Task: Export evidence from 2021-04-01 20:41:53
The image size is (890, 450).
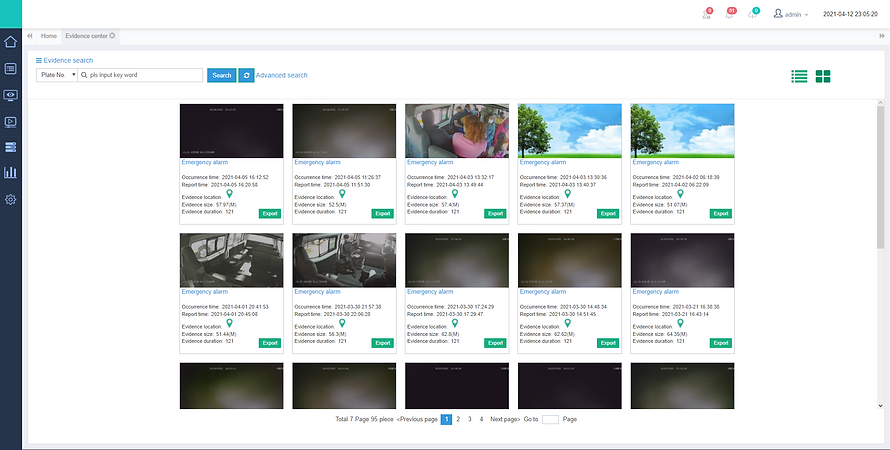Action: click(270, 343)
